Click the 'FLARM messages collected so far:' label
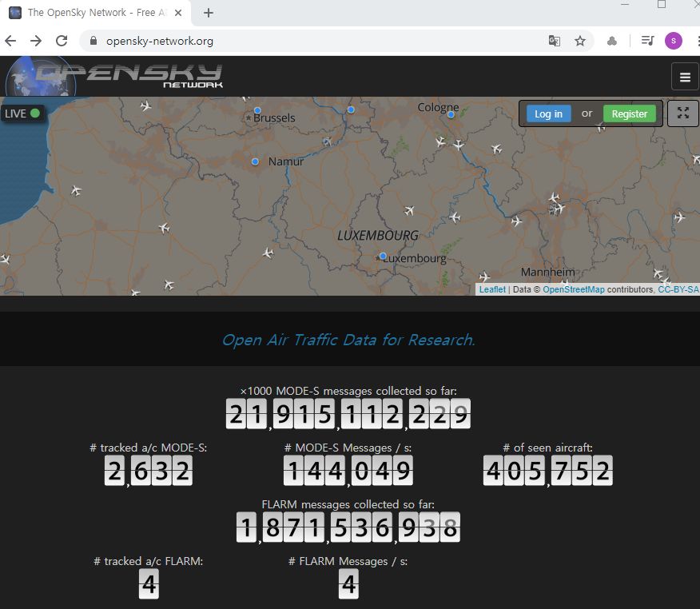 point(348,504)
